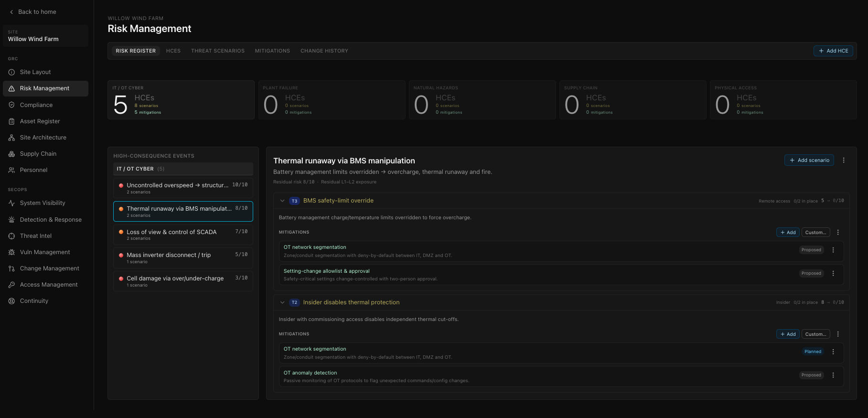Click the Plant Failure summary card
This screenshot has height=418, width=868.
332,100
